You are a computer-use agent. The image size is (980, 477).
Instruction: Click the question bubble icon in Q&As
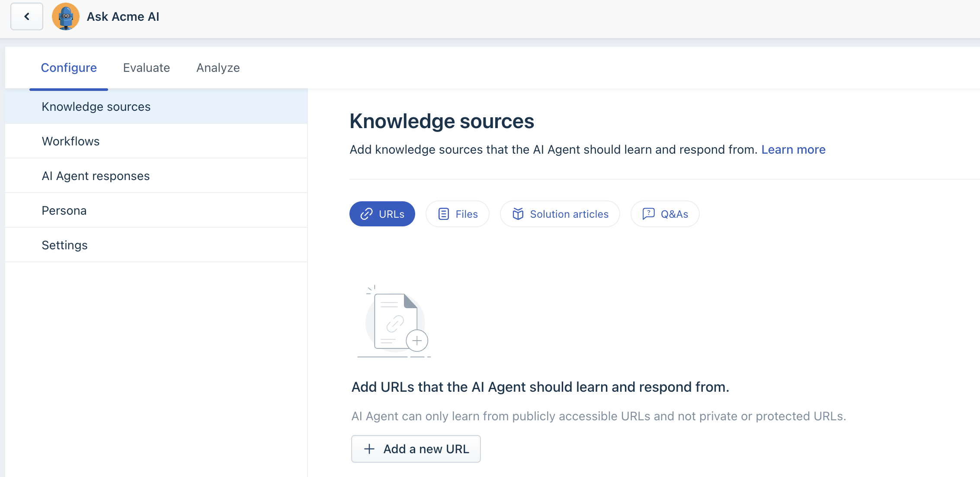[648, 214]
